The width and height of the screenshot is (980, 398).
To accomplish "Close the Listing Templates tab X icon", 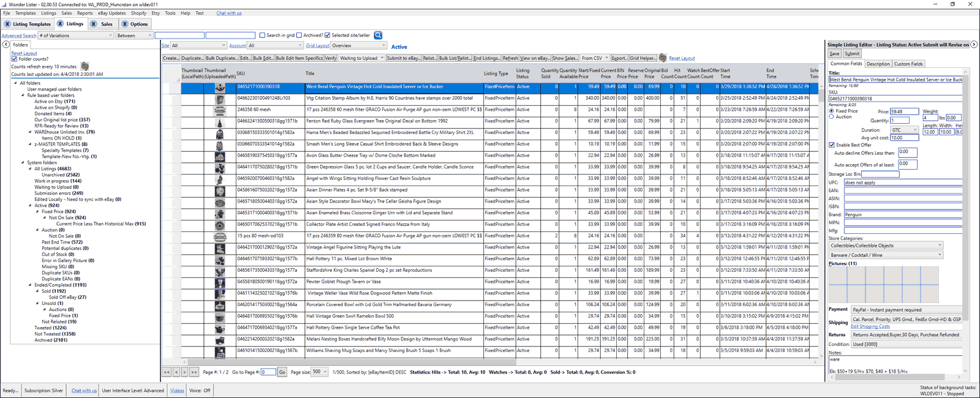I will pos(7,24).
